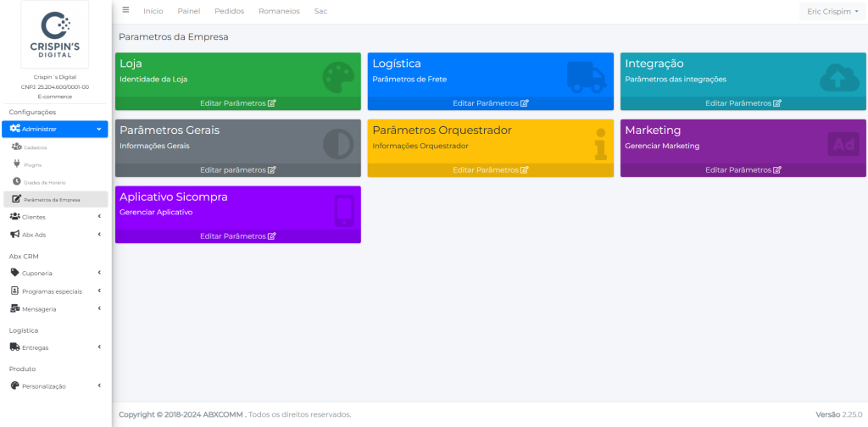Viewport: 868px width, 427px height.
Task: Click the truck icon on Logística card
Action: [x=587, y=77]
